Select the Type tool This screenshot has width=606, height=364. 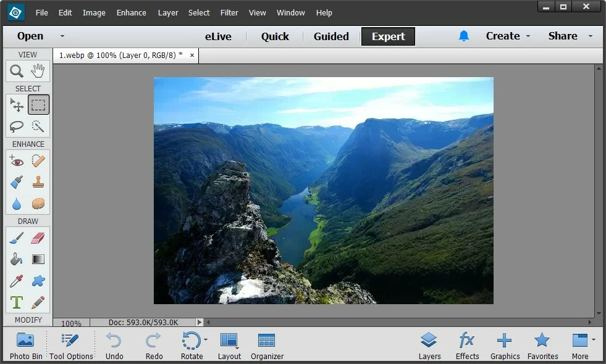pyautogui.click(x=17, y=302)
